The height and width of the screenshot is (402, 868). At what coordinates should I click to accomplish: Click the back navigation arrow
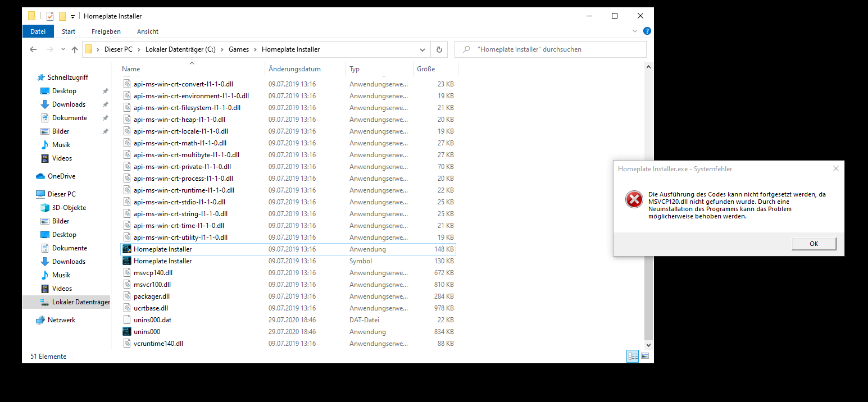click(x=33, y=49)
